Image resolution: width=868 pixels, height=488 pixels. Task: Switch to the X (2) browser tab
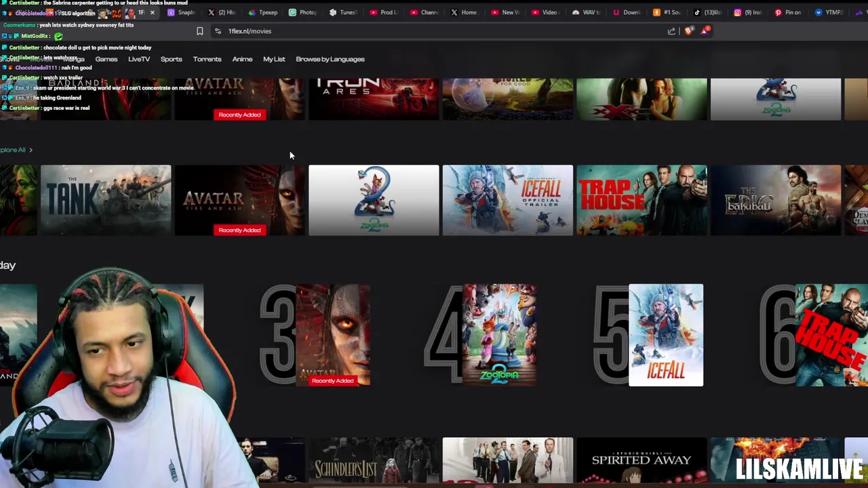[x=222, y=12]
